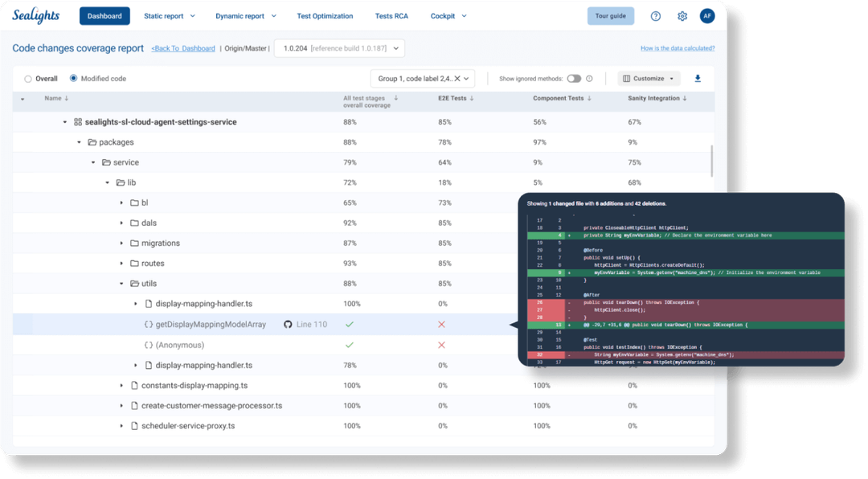Viewport: 868px width, 479px height.
Task: Open the Group 1, code label dropdown
Action: pyautogui.click(x=422, y=78)
